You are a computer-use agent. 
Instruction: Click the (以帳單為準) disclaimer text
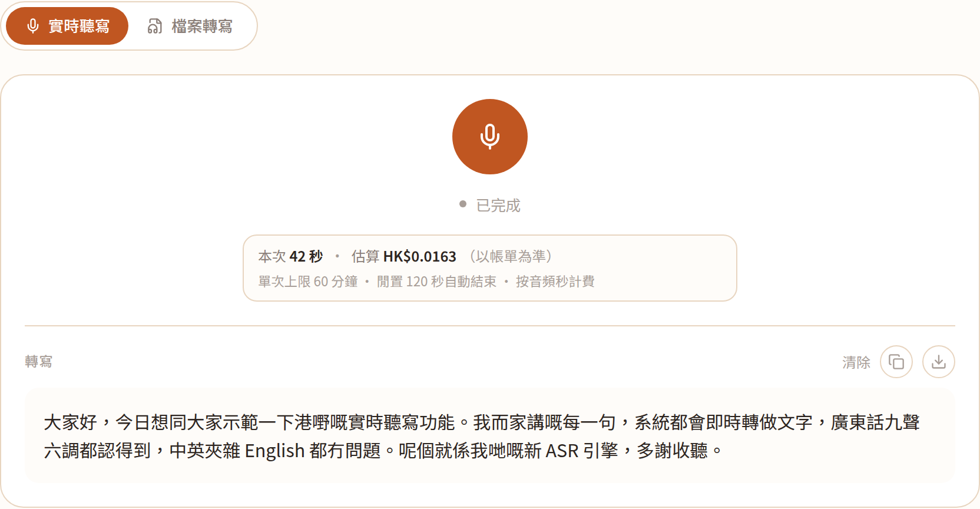click(x=511, y=257)
